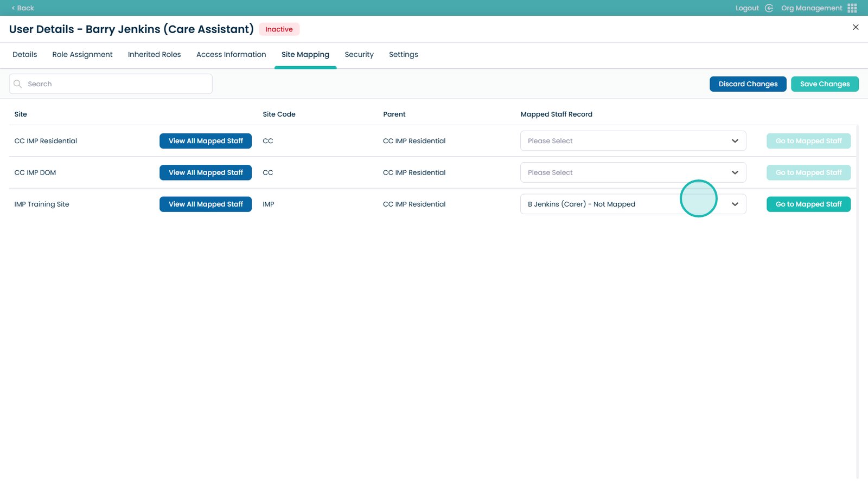
Task: Click the Discard Changes button
Action: (x=748, y=84)
